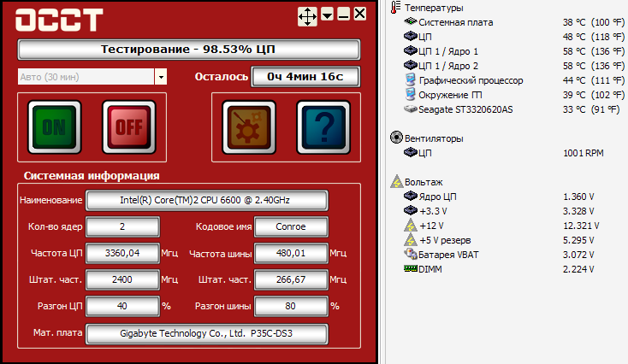Click the Ядро ЦП chip icon
This screenshot has height=364, width=628.
[411, 196]
